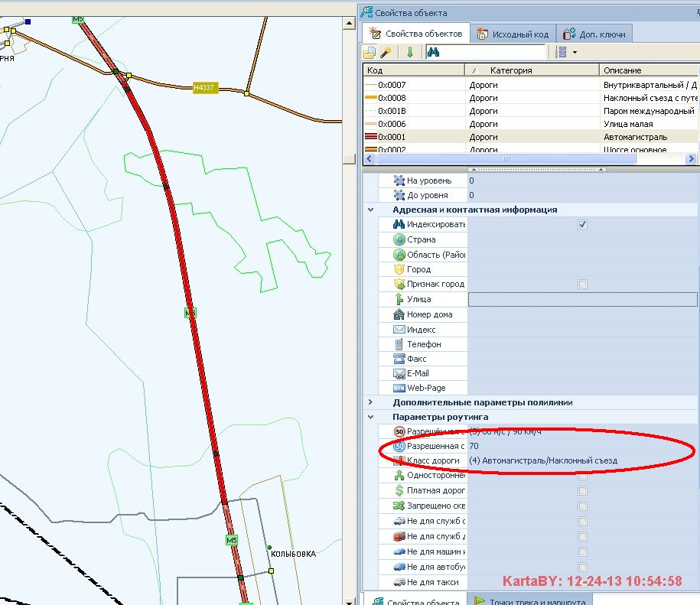Click the green down arrow icon

click(410, 52)
